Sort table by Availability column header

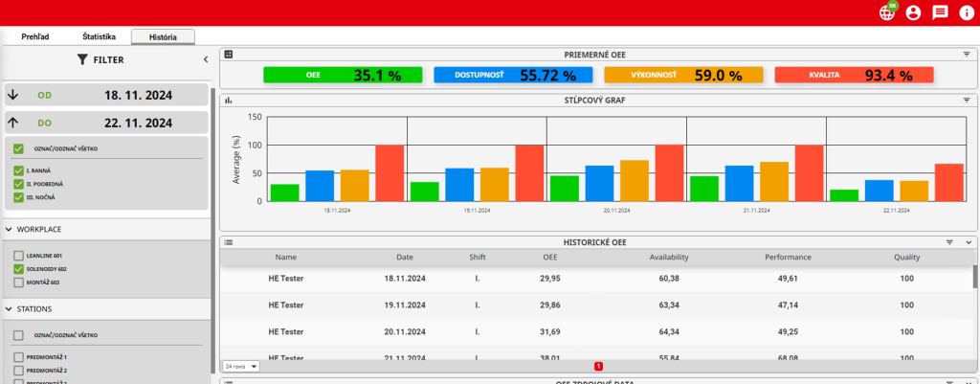coord(669,257)
